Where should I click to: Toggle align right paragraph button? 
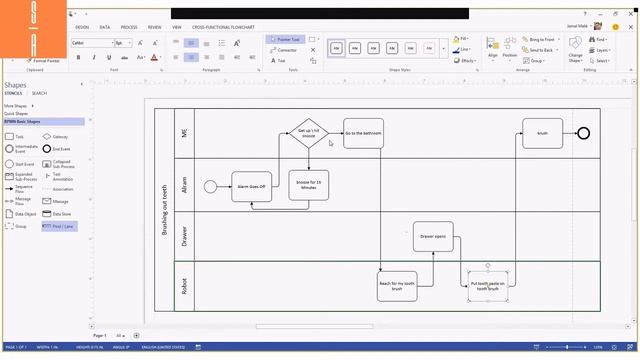[207, 57]
